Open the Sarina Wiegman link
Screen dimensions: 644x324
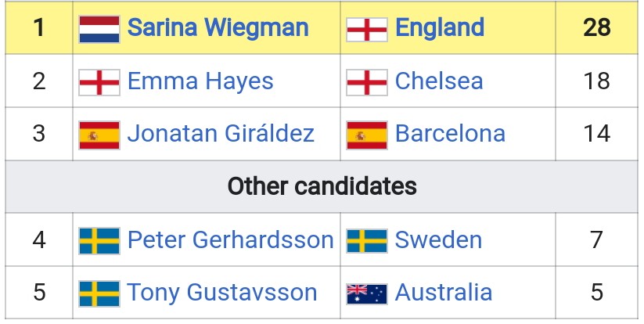tap(218, 28)
